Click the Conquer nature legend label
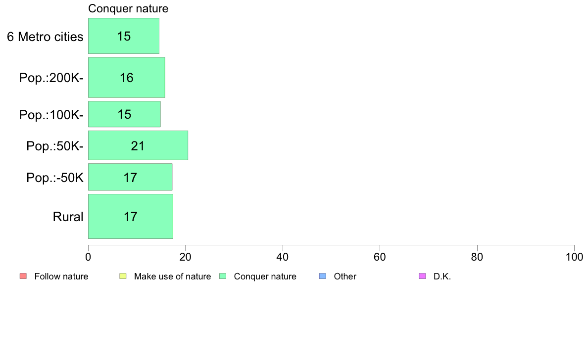The image size is (588, 364). click(x=265, y=276)
